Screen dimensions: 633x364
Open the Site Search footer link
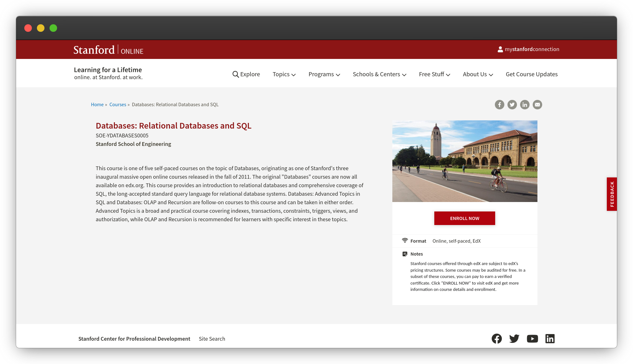coord(212,339)
